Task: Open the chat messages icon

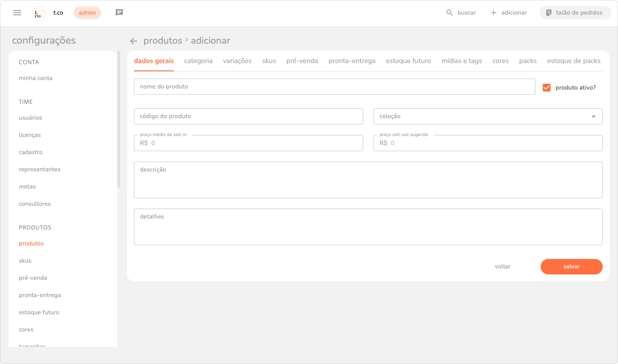Action: pyautogui.click(x=119, y=13)
